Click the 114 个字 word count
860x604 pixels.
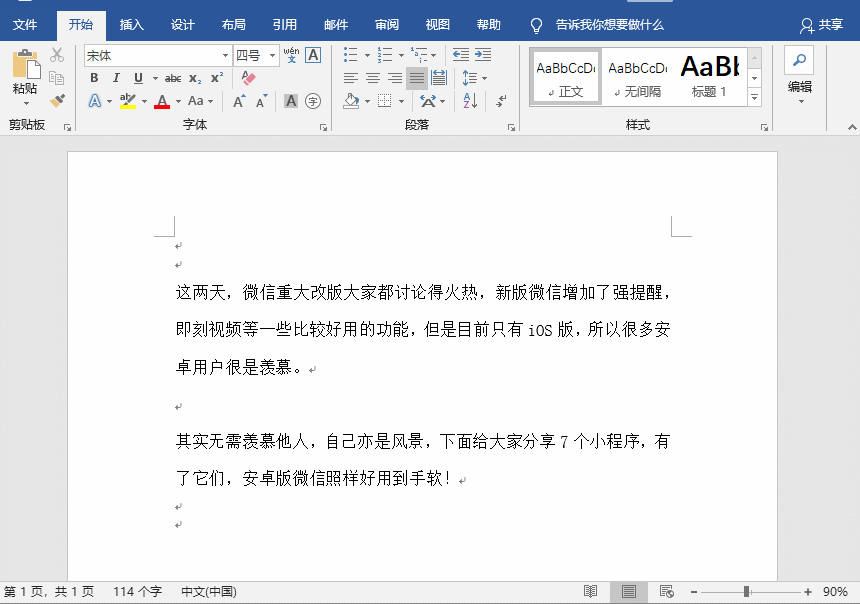(x=137, y=591)
